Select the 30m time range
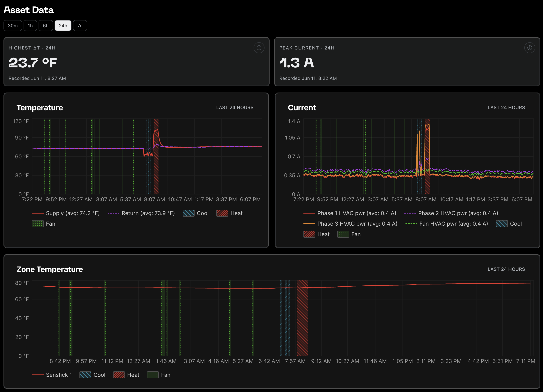543x392 pixels. (x=13, y=26)
